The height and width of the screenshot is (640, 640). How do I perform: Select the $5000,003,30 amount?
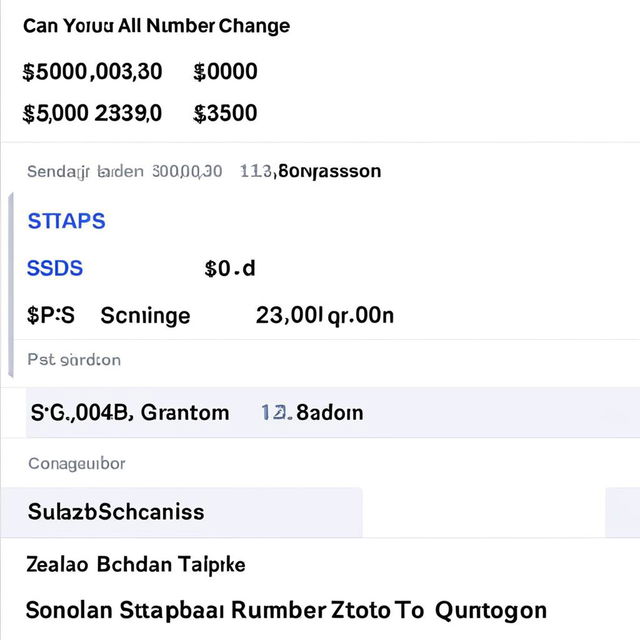click(x=92, y=72)
